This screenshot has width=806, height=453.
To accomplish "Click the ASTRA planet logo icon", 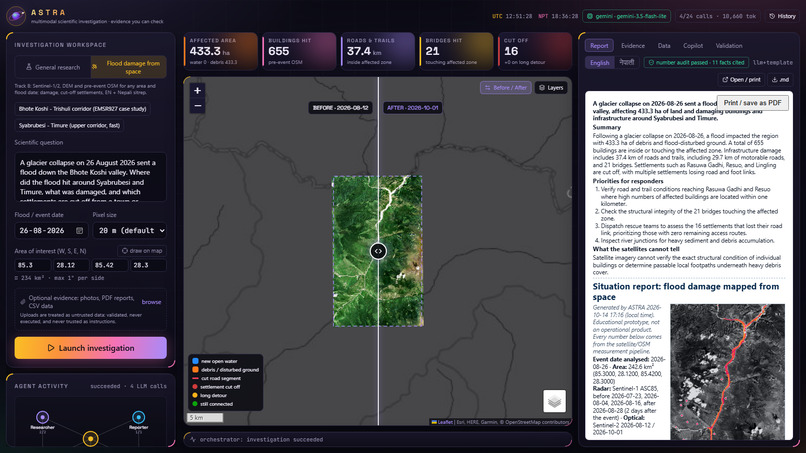I will [x=16, y=16].
